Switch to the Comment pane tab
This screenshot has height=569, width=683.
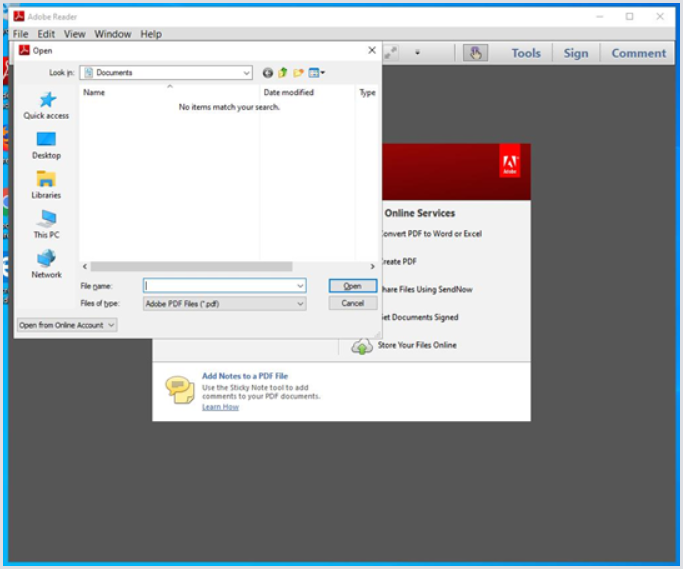(638, 53)
